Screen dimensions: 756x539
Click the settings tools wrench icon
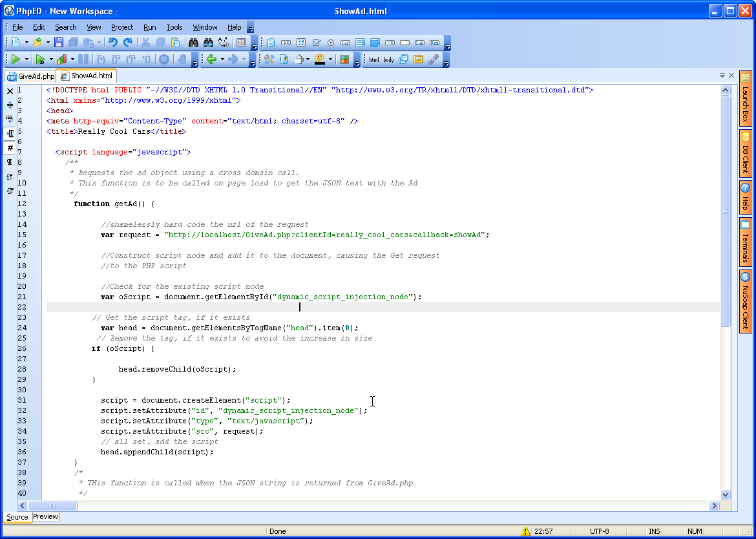[269, 59]
